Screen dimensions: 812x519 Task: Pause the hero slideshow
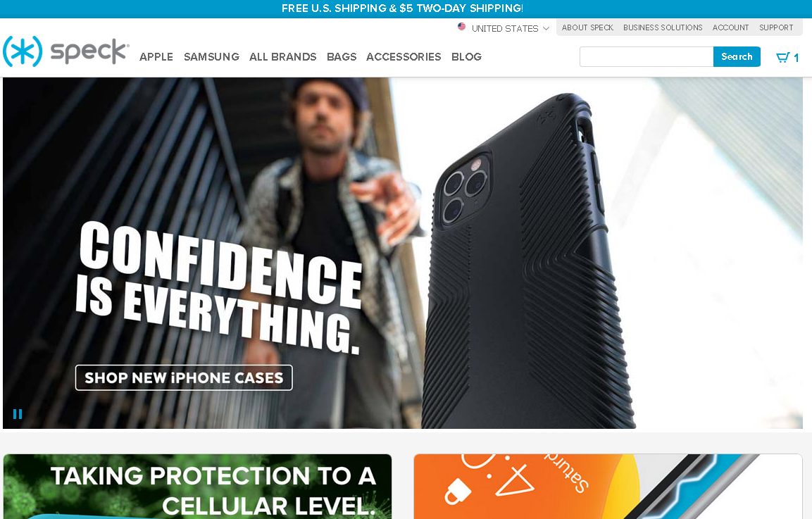coord(18,414)
